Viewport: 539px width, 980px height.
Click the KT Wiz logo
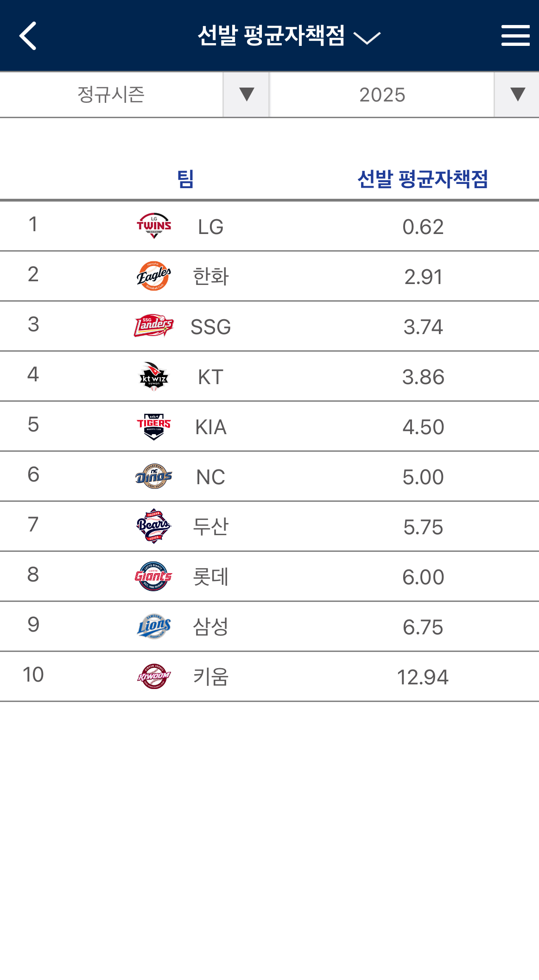pos(154,376)
